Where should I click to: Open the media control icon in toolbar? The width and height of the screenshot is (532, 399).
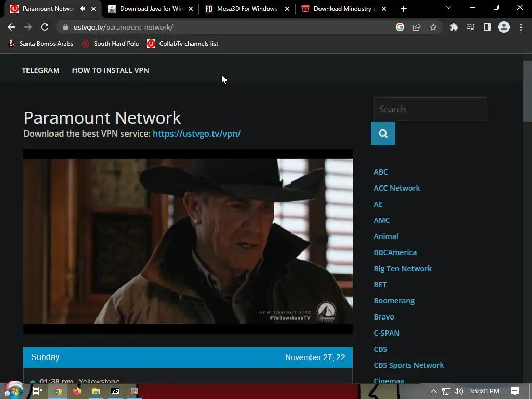coord(470,27)
